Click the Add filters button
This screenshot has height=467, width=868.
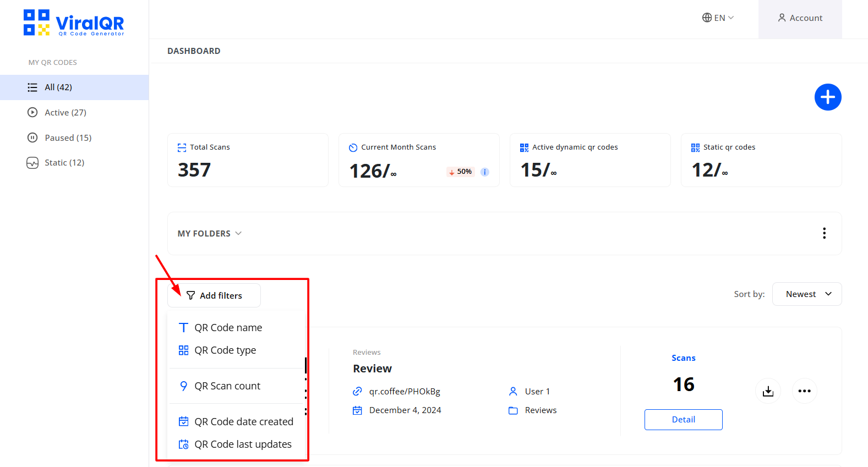point(214,295)
